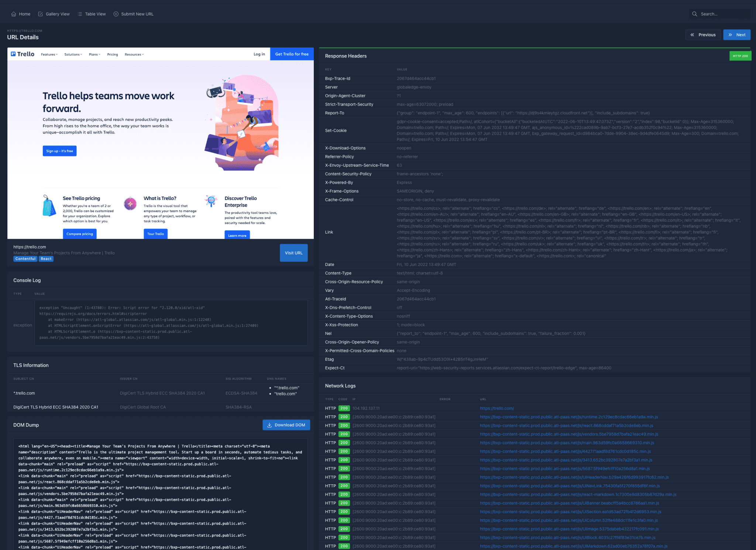Click the Contentful technology tag

(x=25, y=259)
